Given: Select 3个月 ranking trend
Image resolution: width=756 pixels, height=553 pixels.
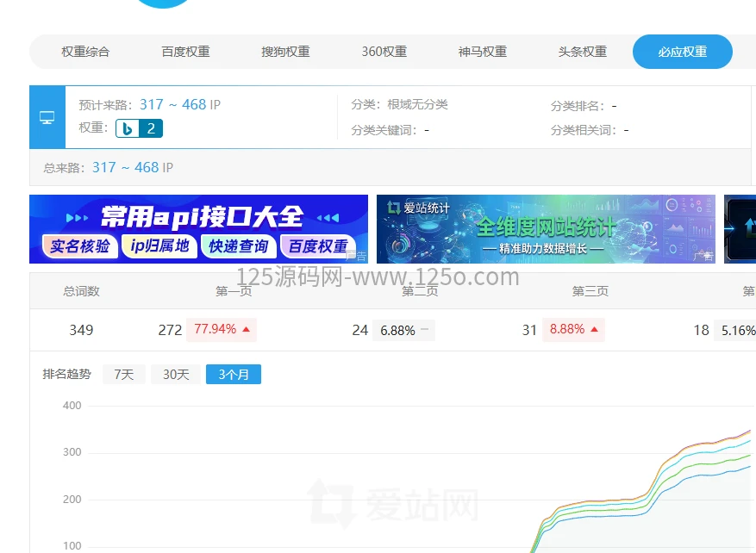Looking at the screenshot, I should pos(234,375).
